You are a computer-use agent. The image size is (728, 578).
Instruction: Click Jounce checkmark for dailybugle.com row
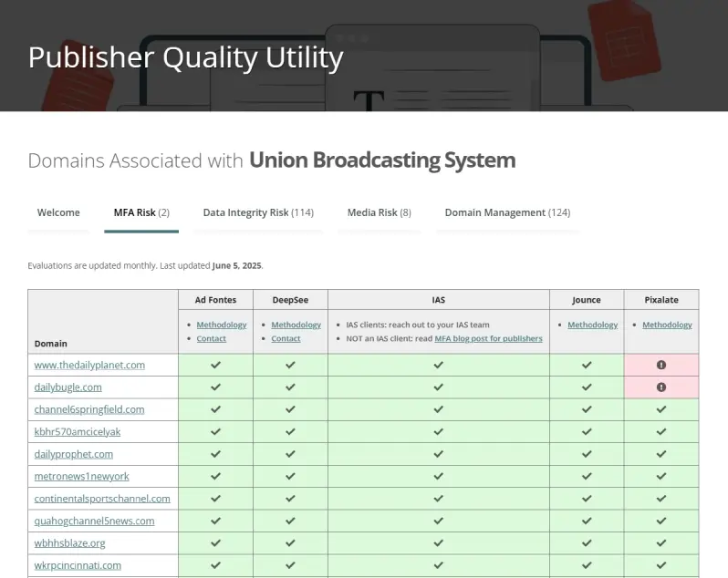coord(587,387)
